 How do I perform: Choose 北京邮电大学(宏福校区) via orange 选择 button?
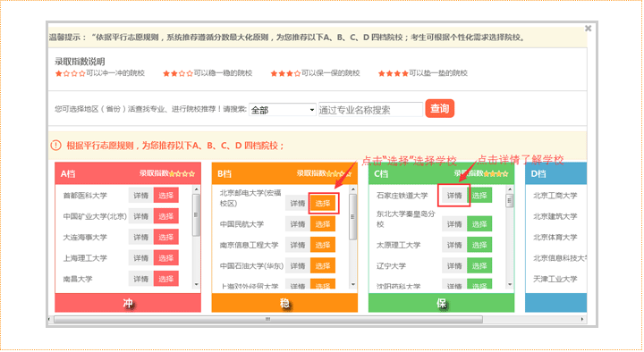tap(323, 203)
